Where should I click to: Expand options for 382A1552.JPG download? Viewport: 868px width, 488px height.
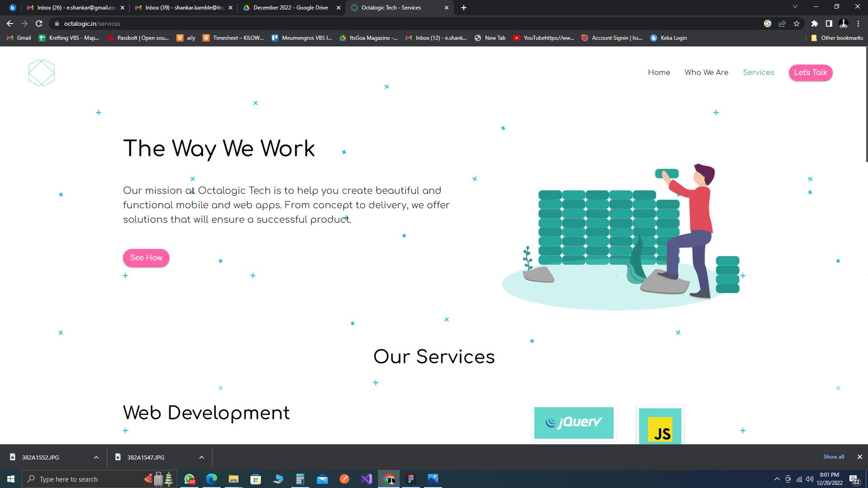point(96,457)
